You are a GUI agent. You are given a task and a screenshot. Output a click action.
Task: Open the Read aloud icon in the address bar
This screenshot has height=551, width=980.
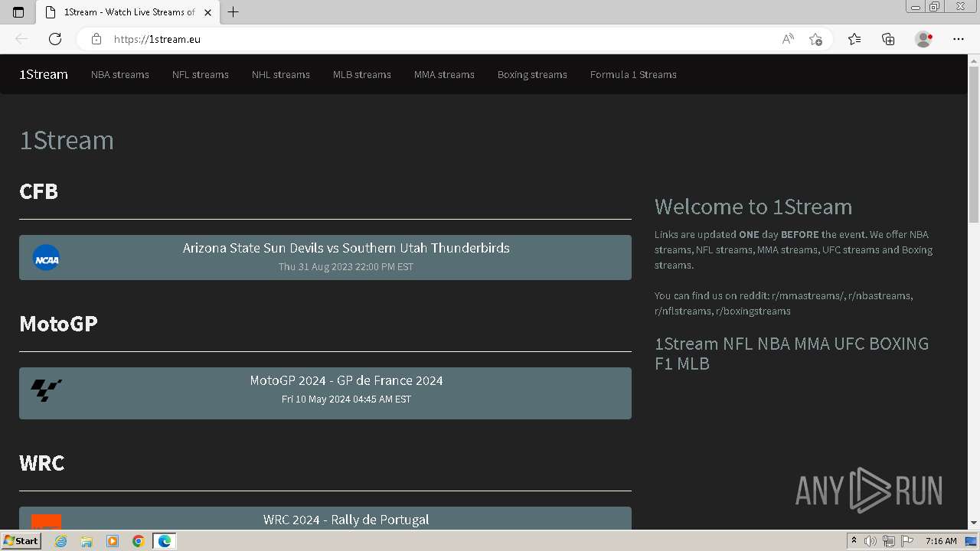[788, 39]
